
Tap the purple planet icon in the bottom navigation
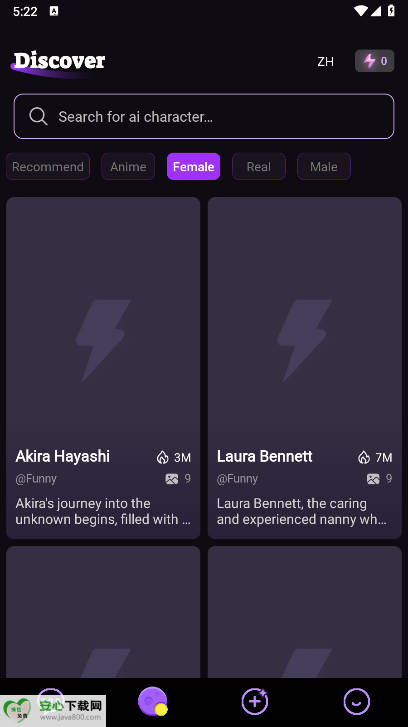[153, 701]
